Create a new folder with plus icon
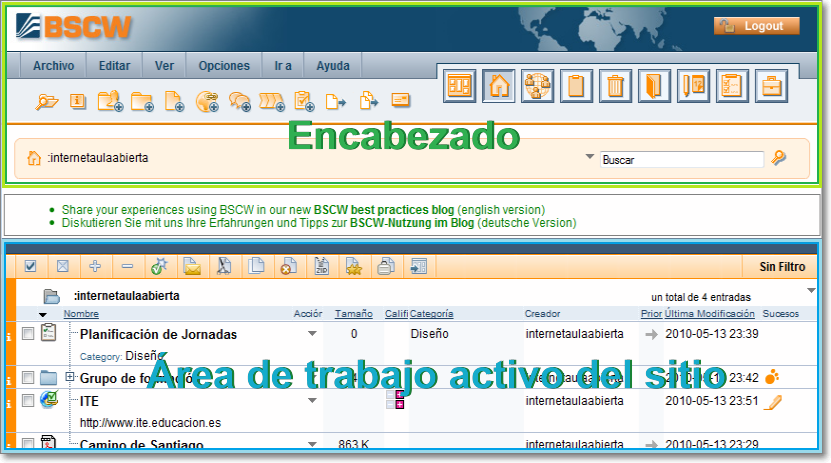Viewport: 831px width, 463px height. coord(142,101)
